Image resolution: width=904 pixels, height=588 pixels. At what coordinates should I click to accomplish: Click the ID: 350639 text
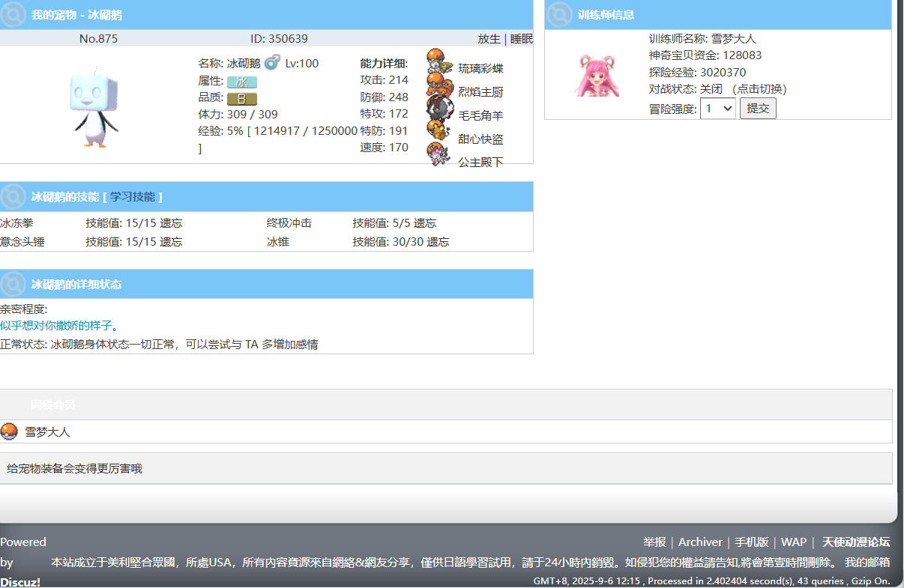click(x=279, y=39)
